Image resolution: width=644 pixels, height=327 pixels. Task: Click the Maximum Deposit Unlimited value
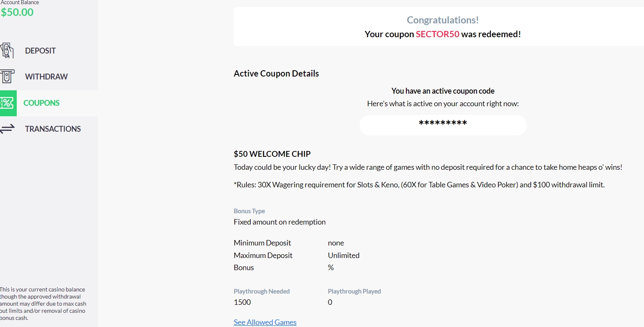pos(344,255)
